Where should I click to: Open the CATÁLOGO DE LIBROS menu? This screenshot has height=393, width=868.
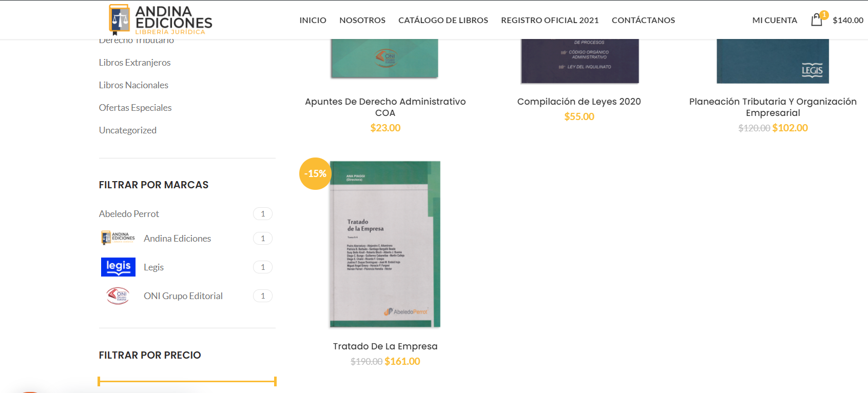tap(443, 20)
